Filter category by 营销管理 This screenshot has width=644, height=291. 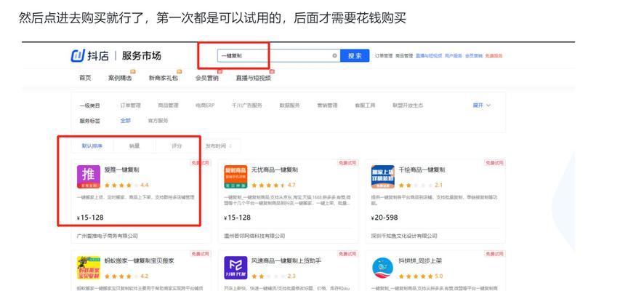[x=327, y=105]
